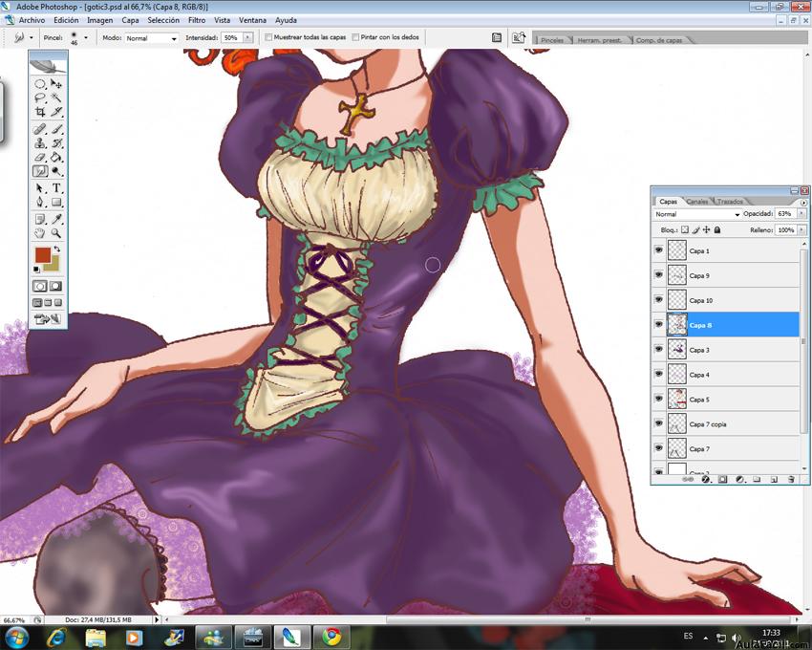Create a new layer from Layers panel
Viewport: 812px width, 650px height.
point(774,479)
